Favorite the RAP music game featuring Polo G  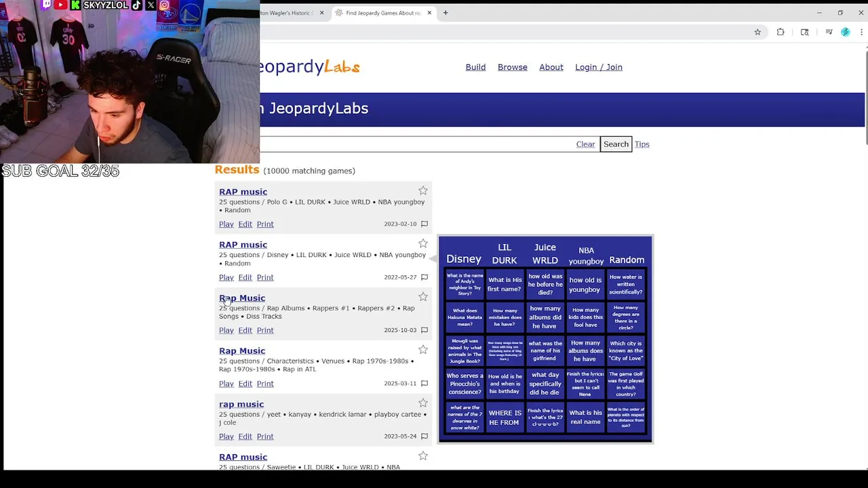point(423,191)
